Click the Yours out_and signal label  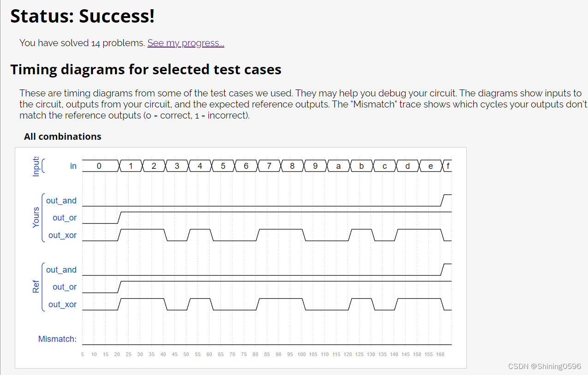click(61, 201)
